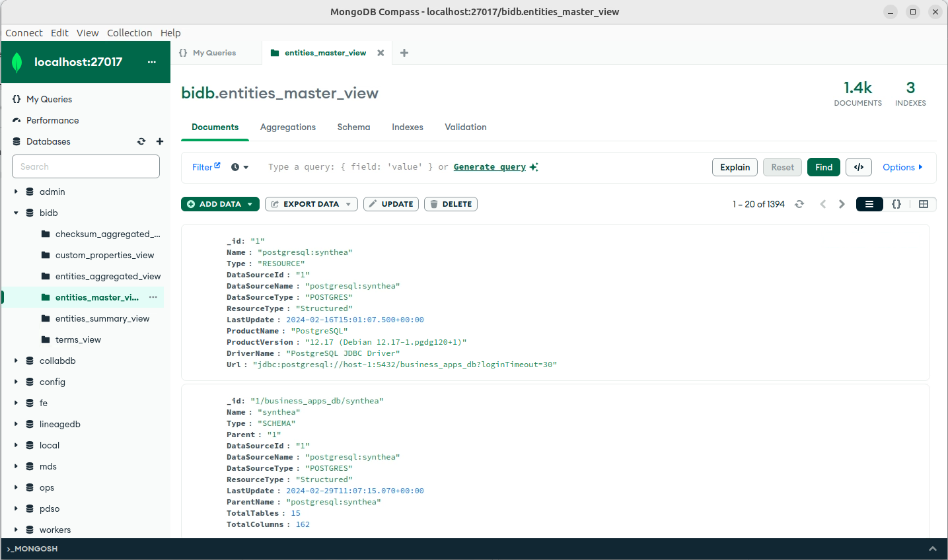Viewport: 948px width, 560px height.
Task: Click the Find button
Action: point(824,167)
